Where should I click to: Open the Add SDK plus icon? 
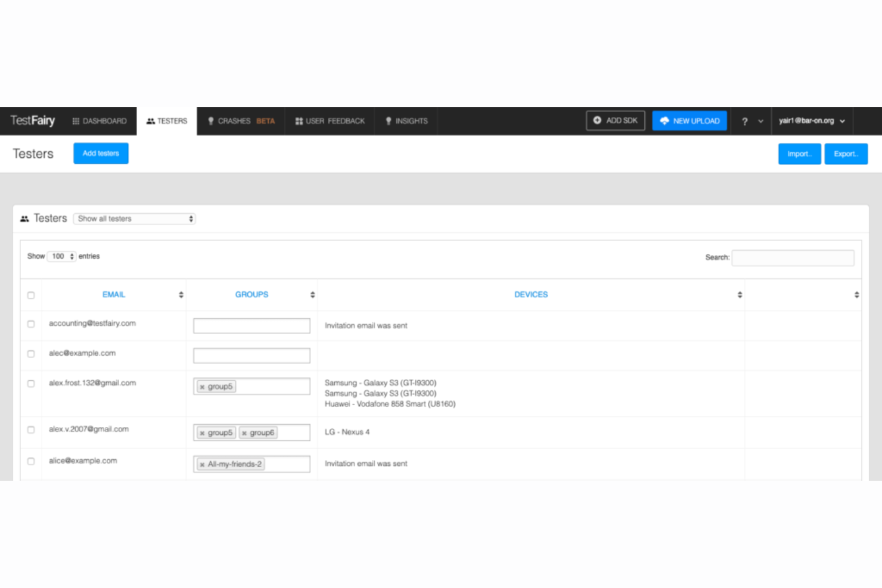[x=598, y=120]
